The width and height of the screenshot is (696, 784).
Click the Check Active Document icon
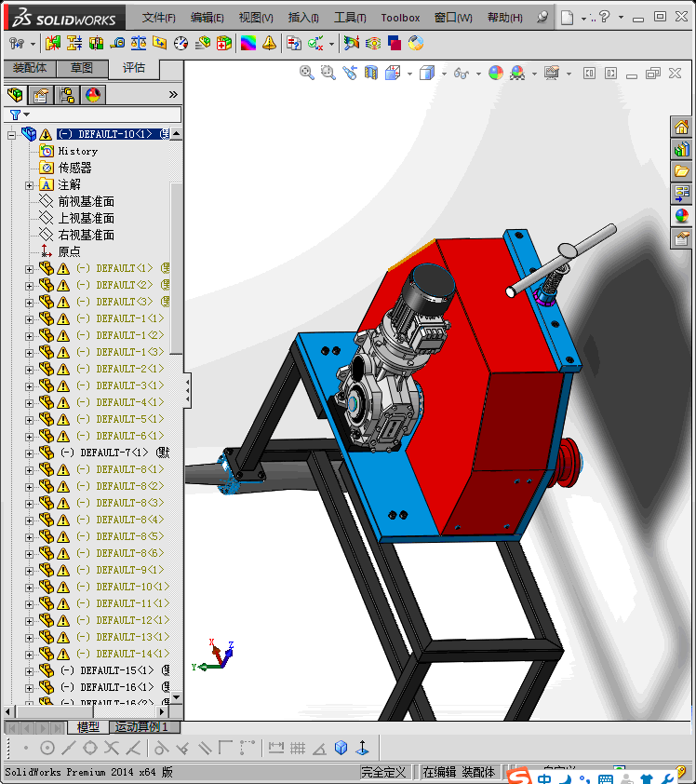315,44
